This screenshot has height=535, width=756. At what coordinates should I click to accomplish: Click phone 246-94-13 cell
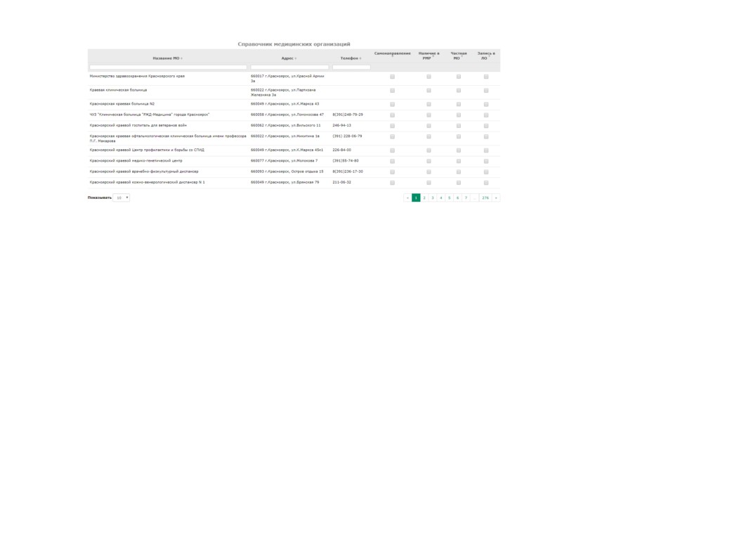[342, 125]
